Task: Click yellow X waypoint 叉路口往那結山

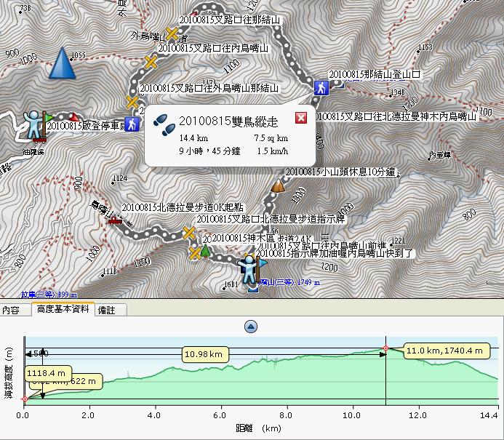Action: coord(172,33)
